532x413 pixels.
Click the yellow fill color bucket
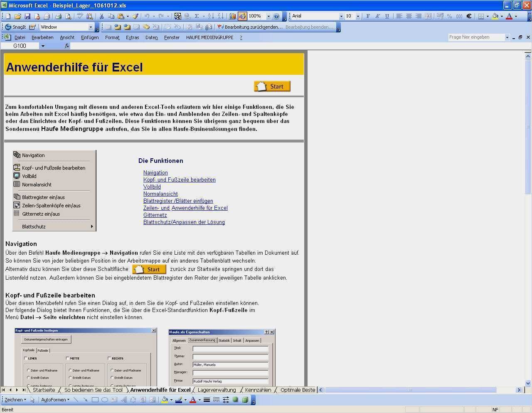click(x=495, y=16)
